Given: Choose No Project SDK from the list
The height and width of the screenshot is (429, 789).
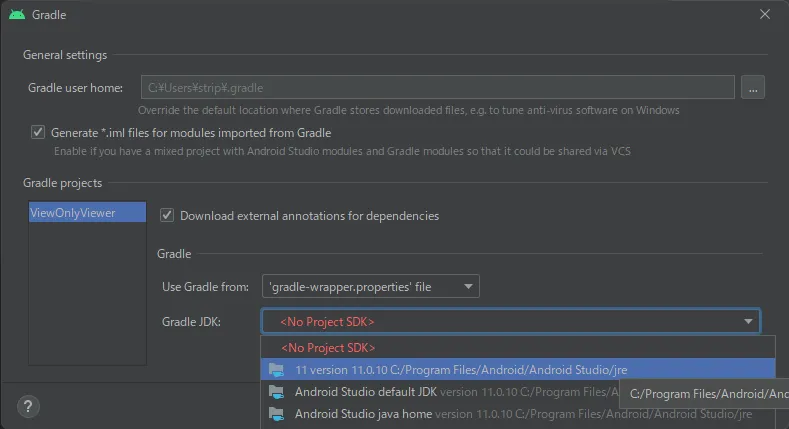Looking at the screenshot, I should click(x=328, y=348).
